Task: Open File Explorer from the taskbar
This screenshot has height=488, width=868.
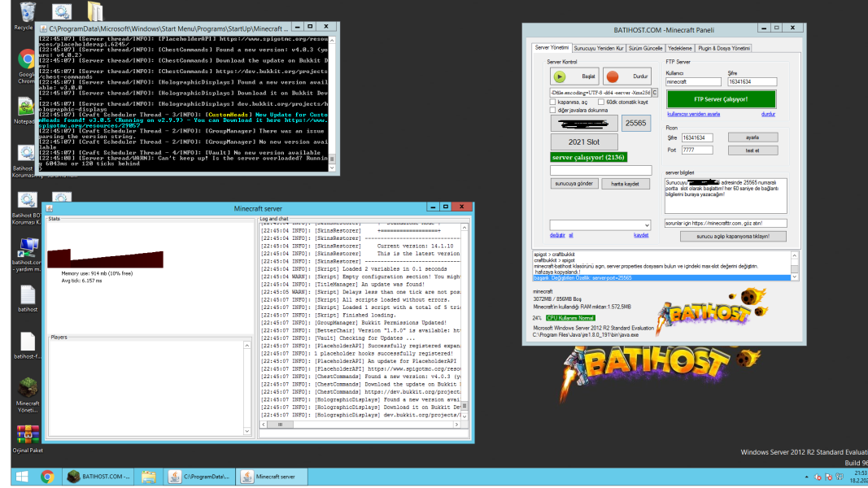Action: click(148, 477)
